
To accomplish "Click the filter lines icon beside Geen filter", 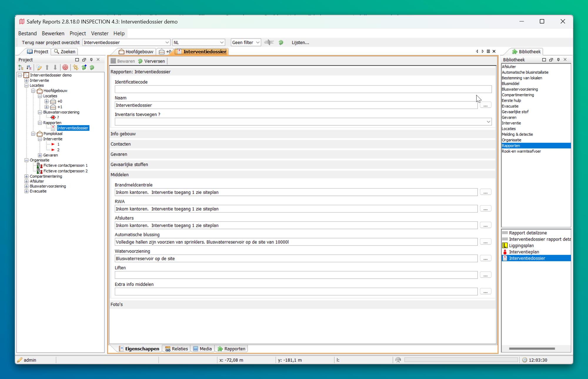I will click(269, 43).
